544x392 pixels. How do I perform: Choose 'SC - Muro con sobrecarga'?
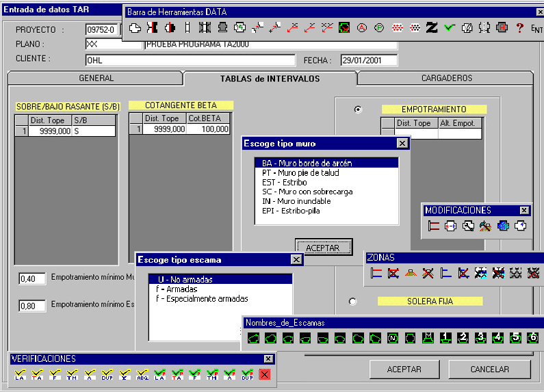coord(326,192)
